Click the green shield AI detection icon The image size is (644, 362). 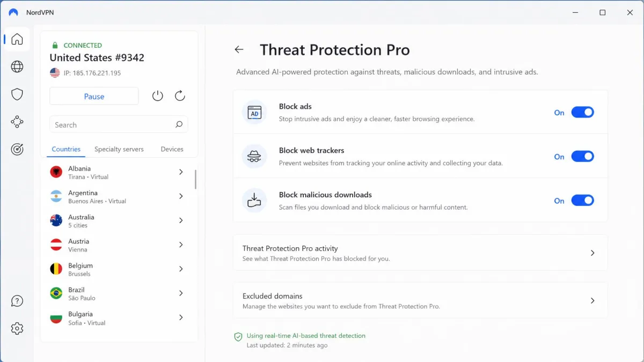pyautogui.click(x=238, y=337)
